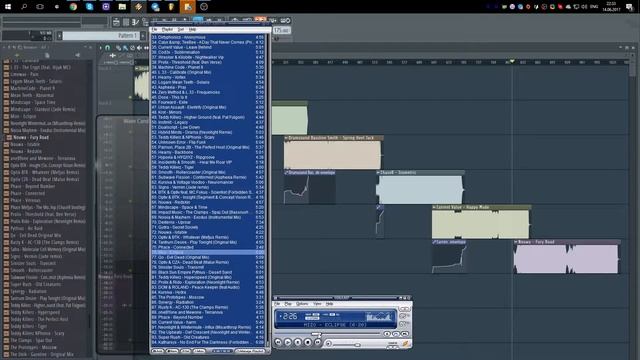Click the Manage Playlist button
This screenshot has width=640, height=360.
click(251, 351)
